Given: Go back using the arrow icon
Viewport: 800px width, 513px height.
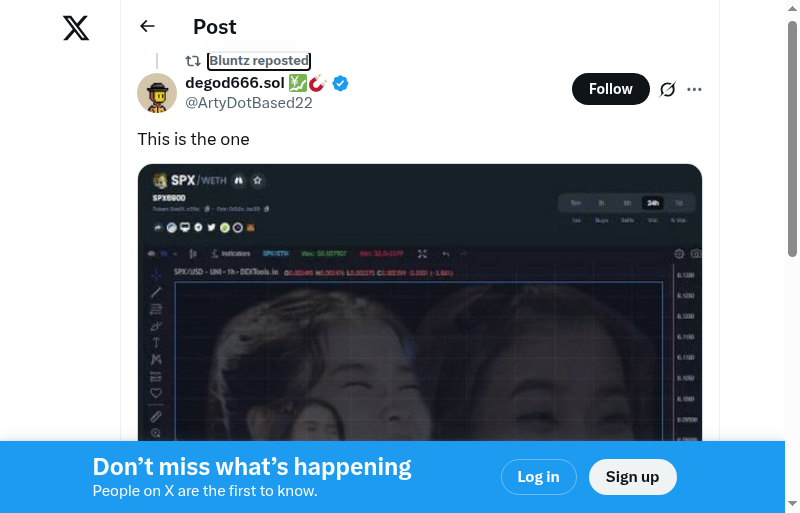Looking at the screenshot, I should point(147,26).
